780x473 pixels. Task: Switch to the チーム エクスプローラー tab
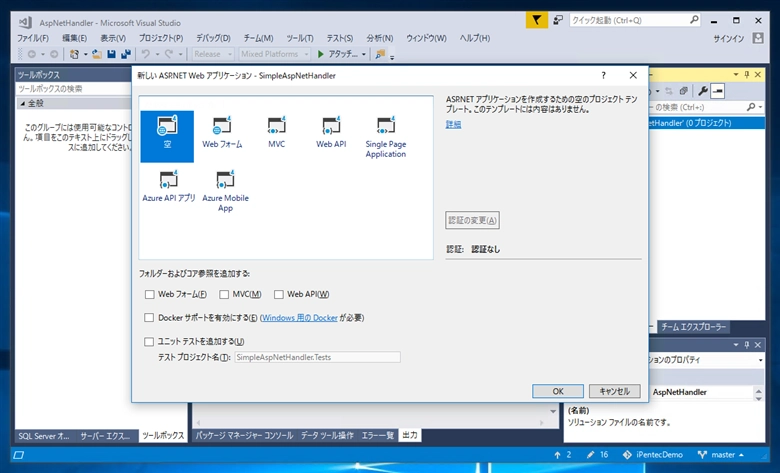[x=693, y=327]
